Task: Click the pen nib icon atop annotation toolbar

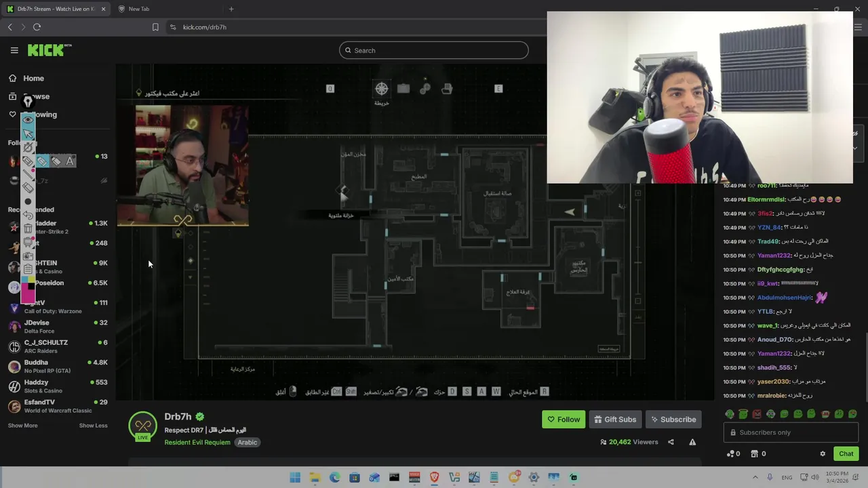Action: pos(28,102)
